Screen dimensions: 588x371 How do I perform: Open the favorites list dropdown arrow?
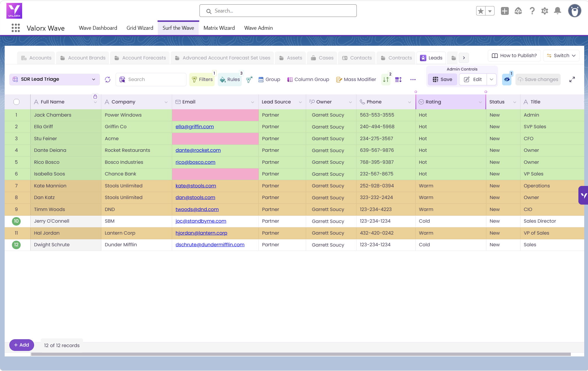[490, 11]
